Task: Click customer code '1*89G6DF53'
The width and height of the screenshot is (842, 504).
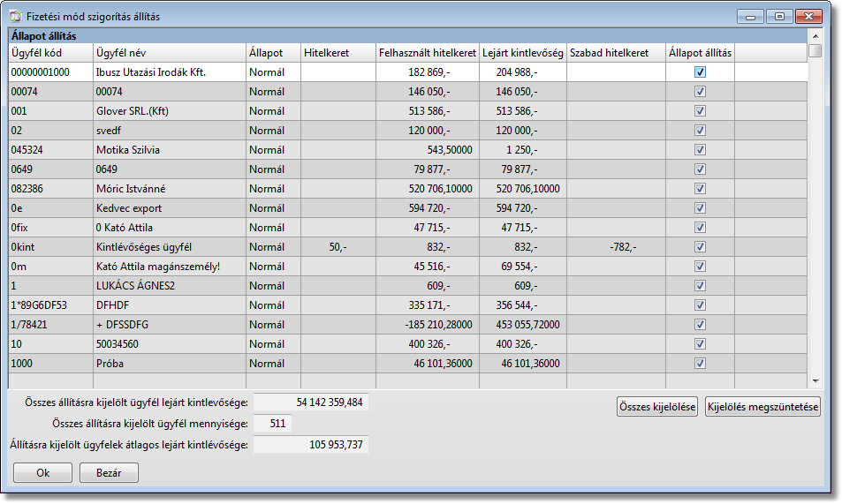Action: coord(50,305)
